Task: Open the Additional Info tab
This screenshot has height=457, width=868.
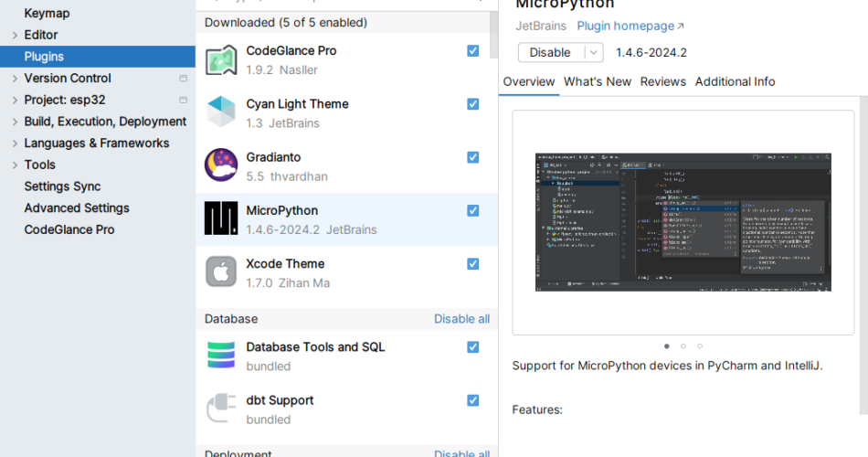Action: click(x=736, y=81)
